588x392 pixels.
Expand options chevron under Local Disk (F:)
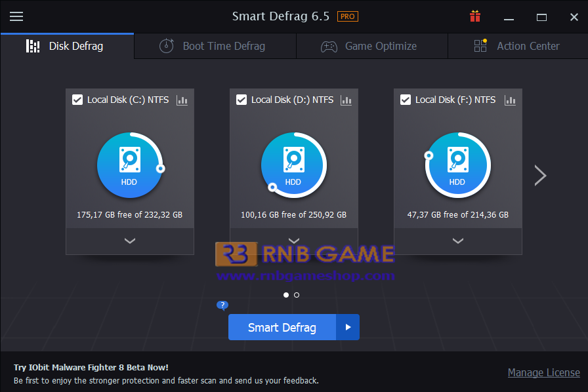(x=458, y=241)
